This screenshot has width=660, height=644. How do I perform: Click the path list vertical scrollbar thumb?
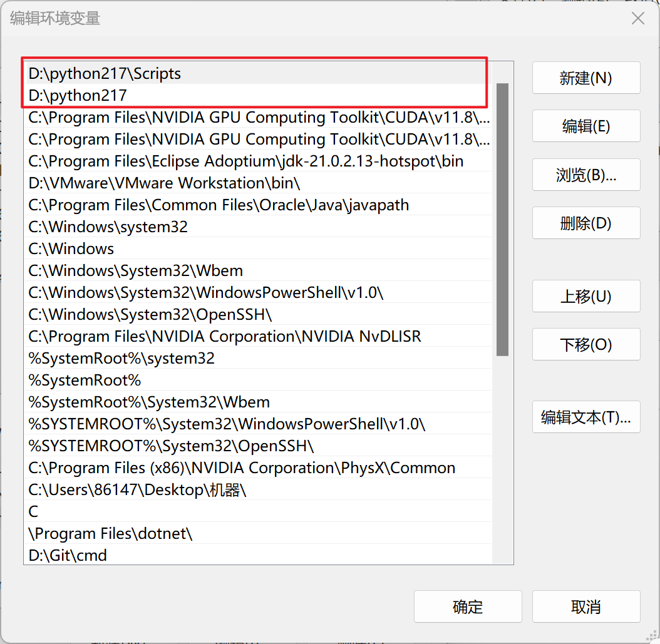502,219
